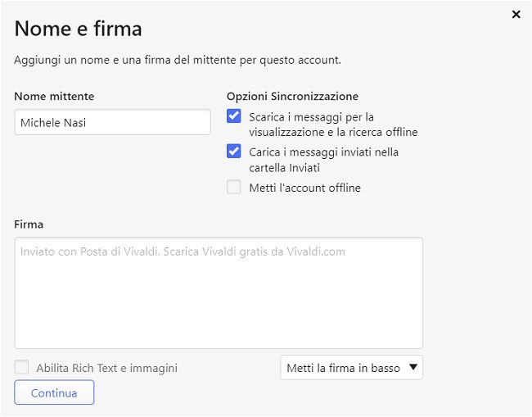Click the Opzioni Sincronizzazione heading
The image size is (532, 417).
(x=292, y=97)
